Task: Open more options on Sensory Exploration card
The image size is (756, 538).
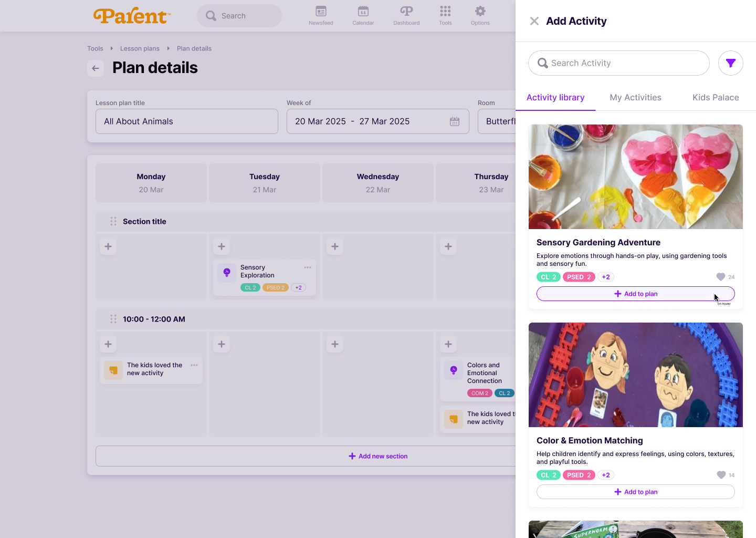Action: coord(308,267)
